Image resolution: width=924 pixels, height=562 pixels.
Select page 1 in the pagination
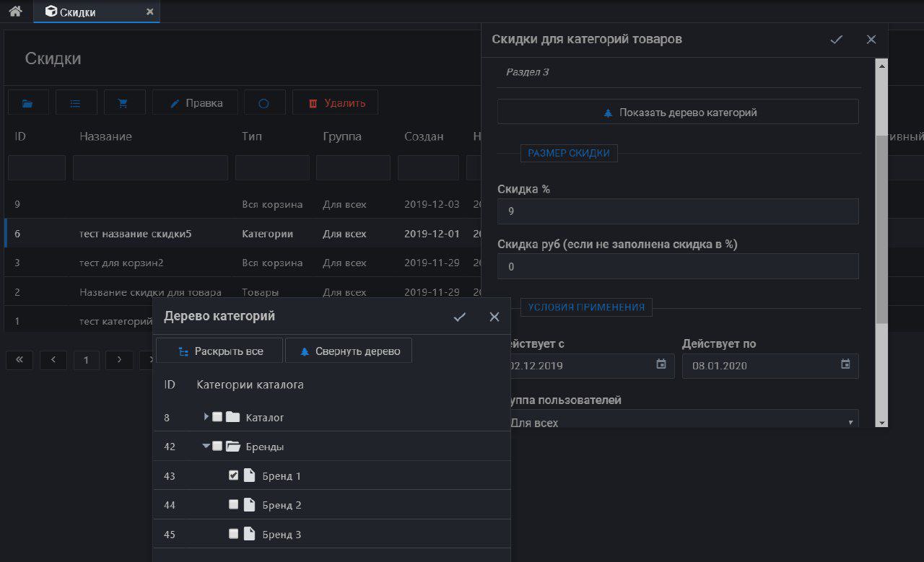(x=86, y=360)
